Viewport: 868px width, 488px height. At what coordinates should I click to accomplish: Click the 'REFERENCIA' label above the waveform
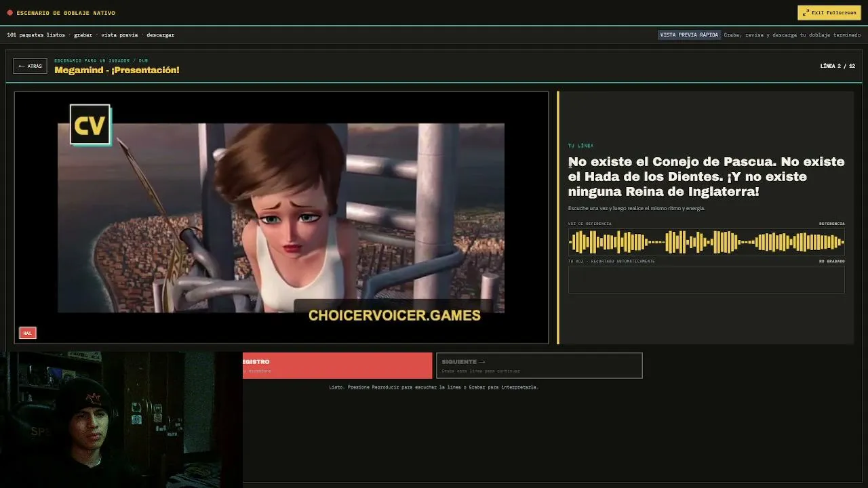tap(831, 224)
